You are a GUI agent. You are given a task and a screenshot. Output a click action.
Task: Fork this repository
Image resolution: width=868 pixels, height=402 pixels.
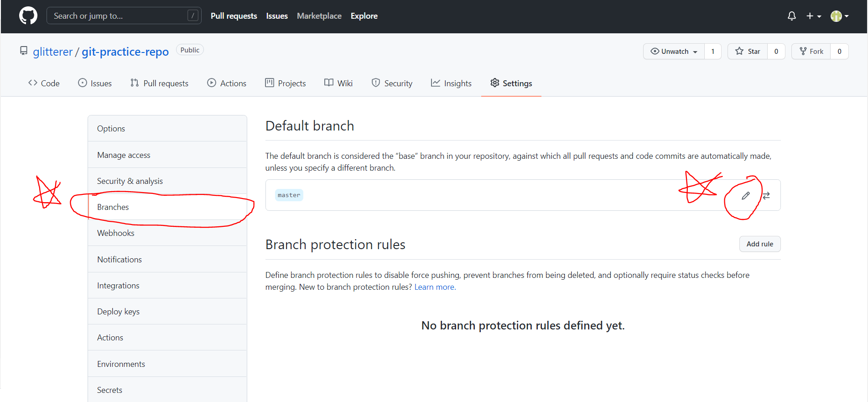pyautogui.click(x=811, y=52)
